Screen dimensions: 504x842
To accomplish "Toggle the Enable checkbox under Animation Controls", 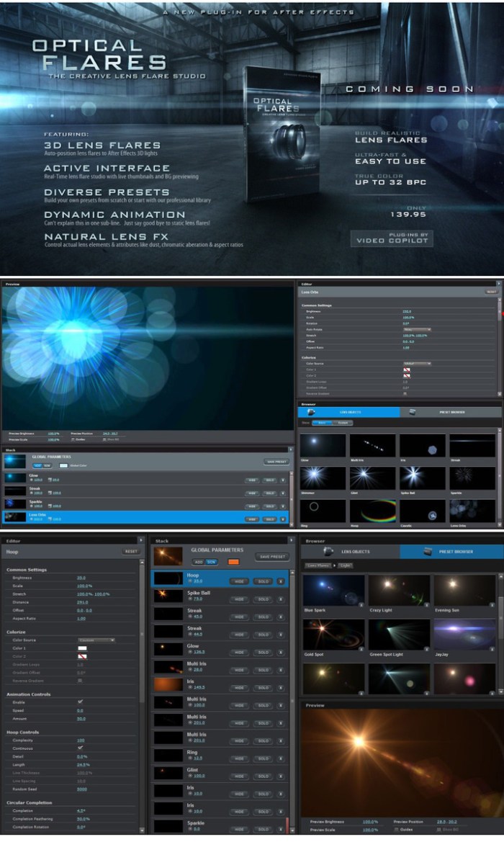I will (80, 701).
